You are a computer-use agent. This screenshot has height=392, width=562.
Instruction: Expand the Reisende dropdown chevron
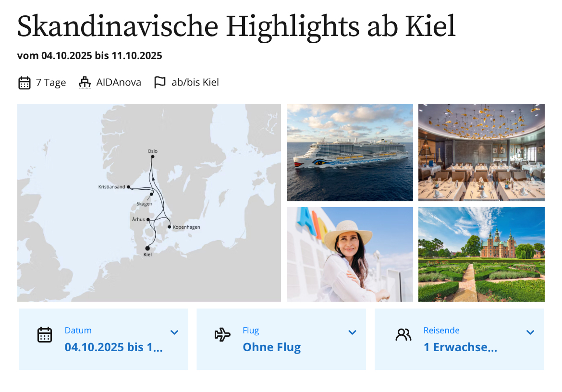(x=530, y=332)
